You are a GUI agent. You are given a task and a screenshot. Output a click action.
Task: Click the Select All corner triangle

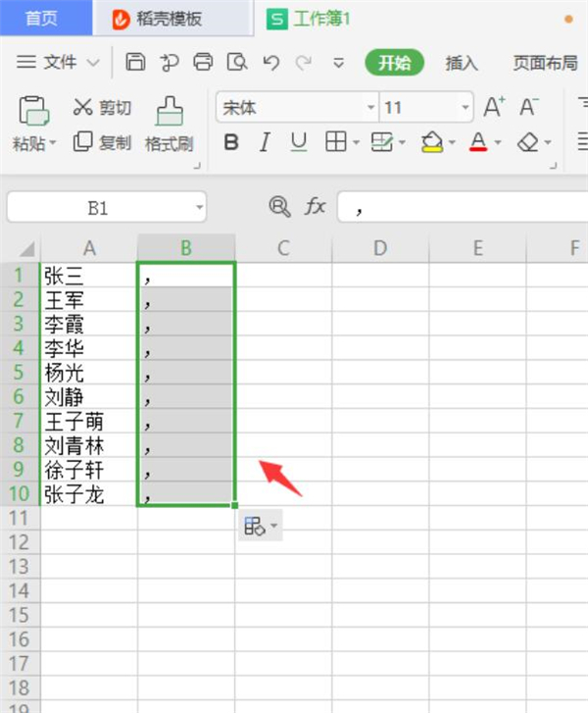tap(26, 249)
